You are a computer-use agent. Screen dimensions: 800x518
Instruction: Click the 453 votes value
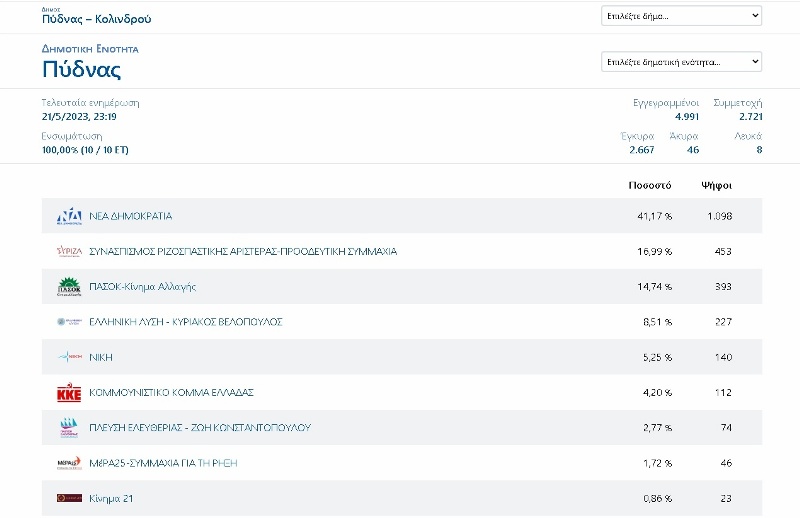click(723, 251)
